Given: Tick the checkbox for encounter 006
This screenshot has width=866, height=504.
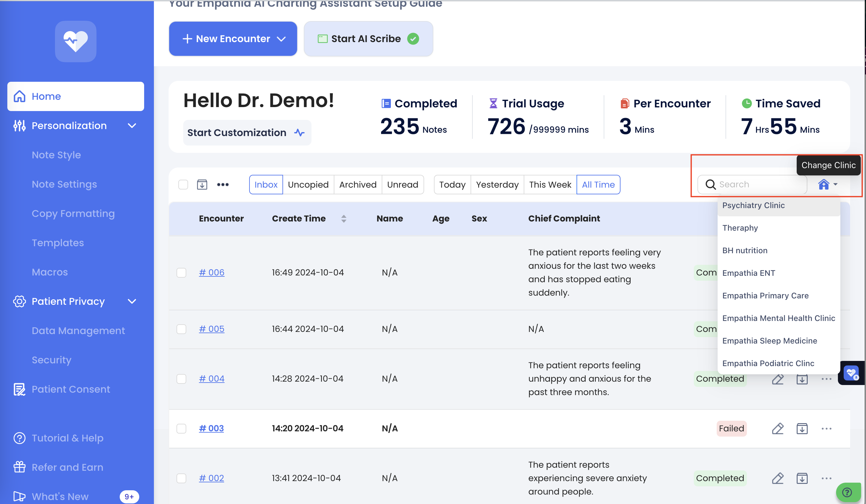Looking at the screenshot, I should point(181,273).
